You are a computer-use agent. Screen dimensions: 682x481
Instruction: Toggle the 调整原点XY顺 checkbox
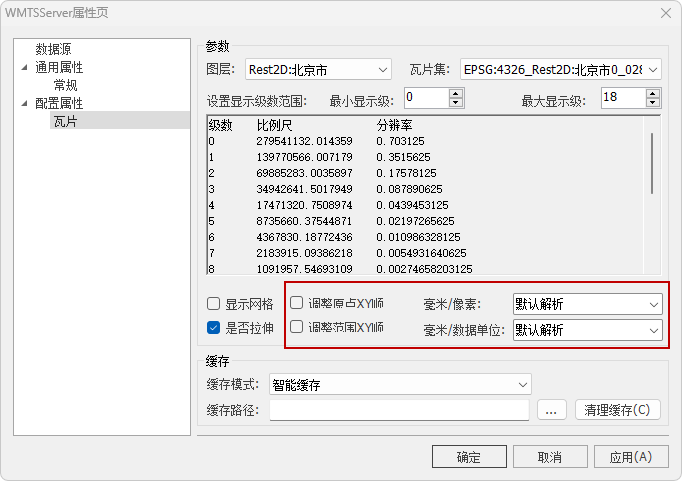[296, 303]
